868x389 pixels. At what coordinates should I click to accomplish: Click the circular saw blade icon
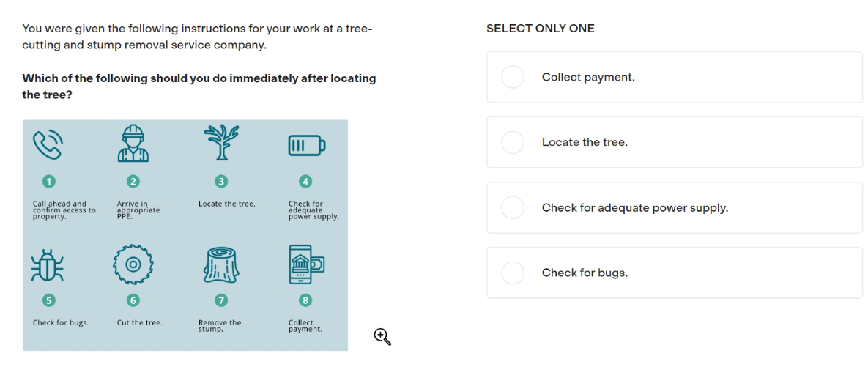click(133, 264)
